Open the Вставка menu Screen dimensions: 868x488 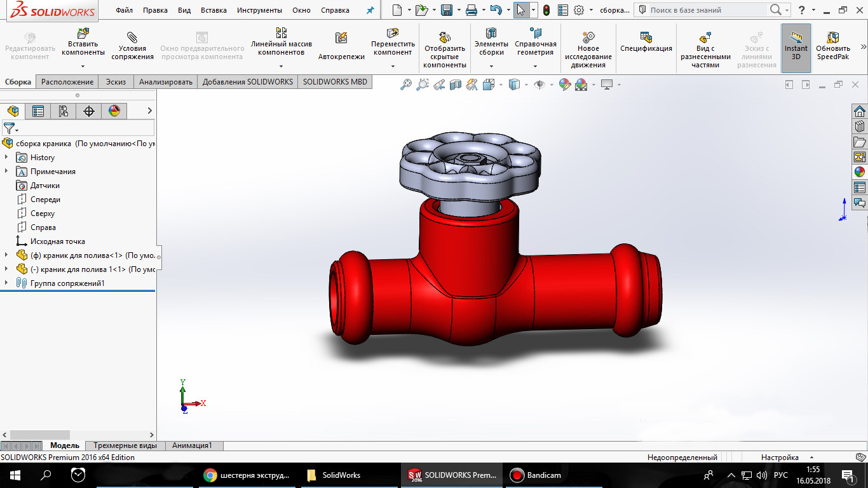214,10
